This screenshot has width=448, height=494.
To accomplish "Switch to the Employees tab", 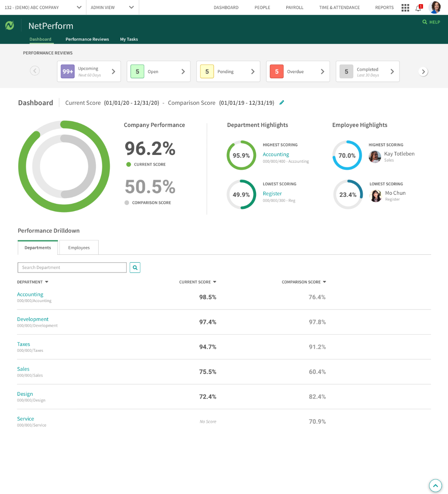I will 79,248.
